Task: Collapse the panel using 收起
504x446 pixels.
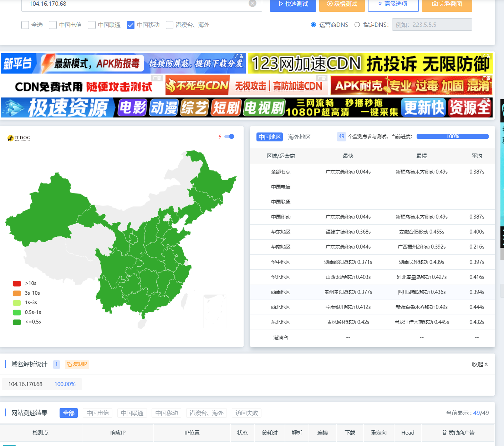Action: coord(480,364)
